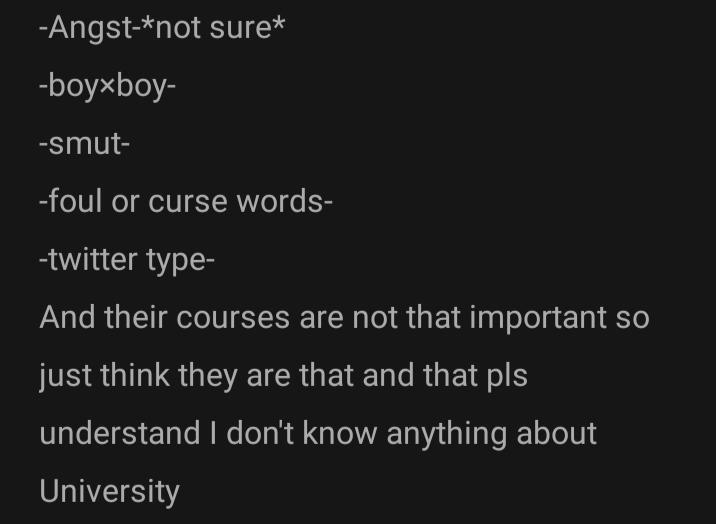Click the word 'know' in the paragraph

pyautogui.click(x=339, y=433)
